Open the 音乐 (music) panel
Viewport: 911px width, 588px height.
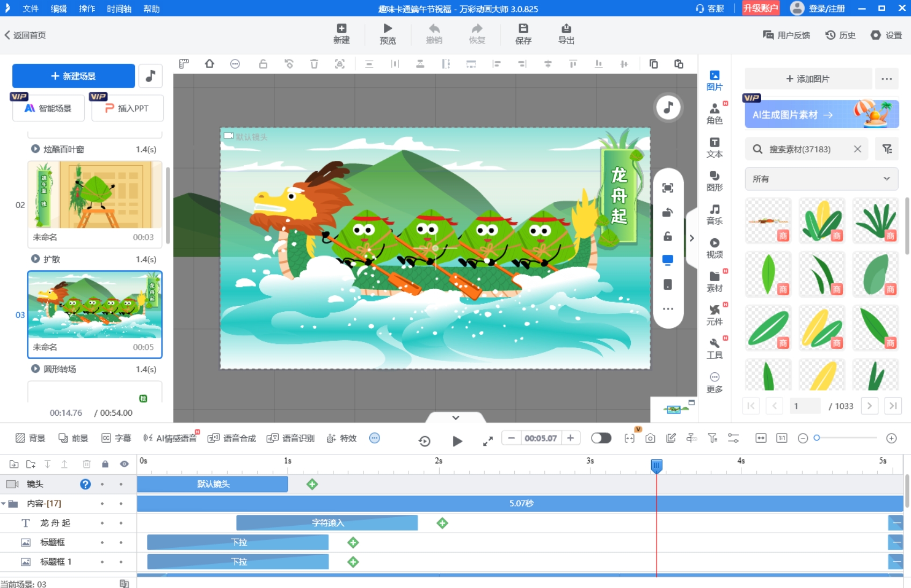click(x=714, y=214)
